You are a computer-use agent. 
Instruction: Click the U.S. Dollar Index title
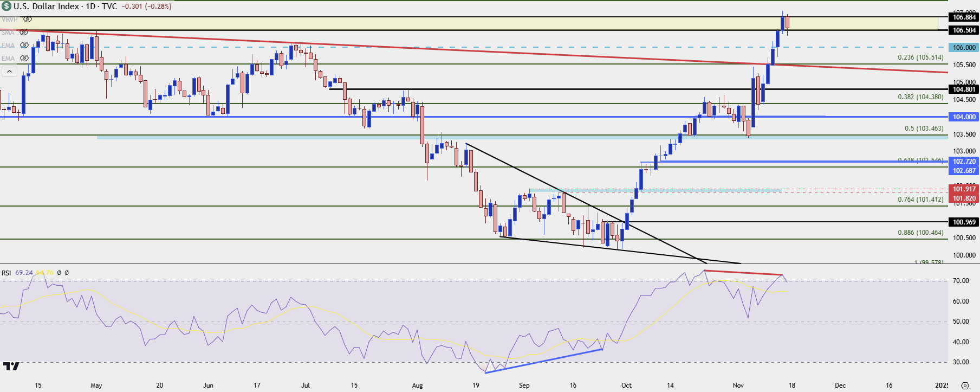(46, 7)
